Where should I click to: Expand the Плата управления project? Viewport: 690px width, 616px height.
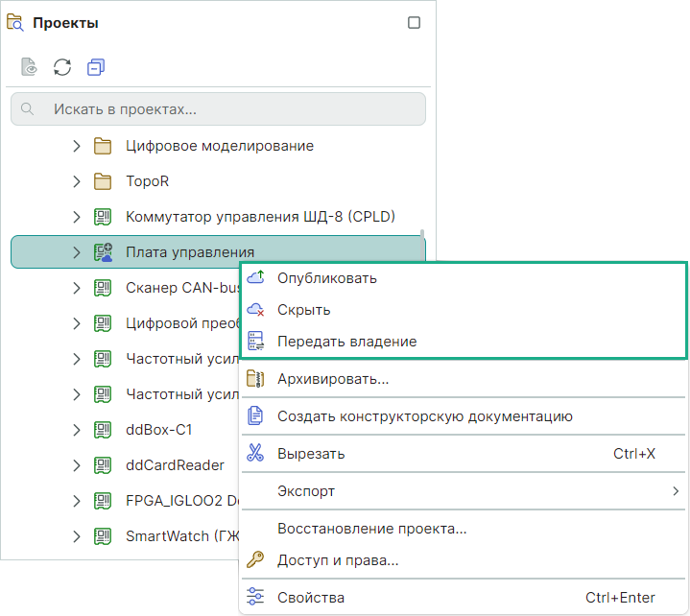click(77, 252)
